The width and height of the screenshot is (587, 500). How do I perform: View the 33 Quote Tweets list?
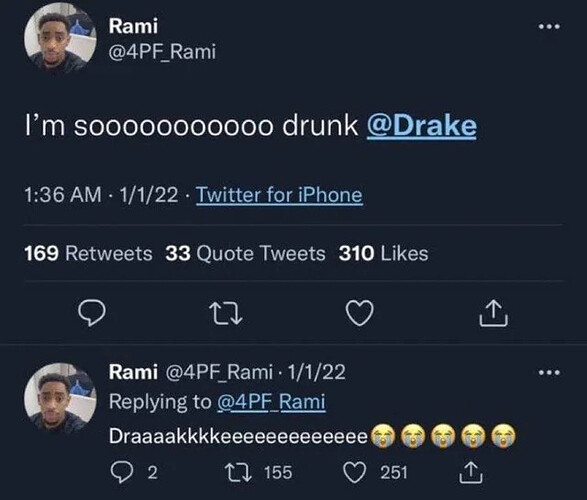coord(246,253)
